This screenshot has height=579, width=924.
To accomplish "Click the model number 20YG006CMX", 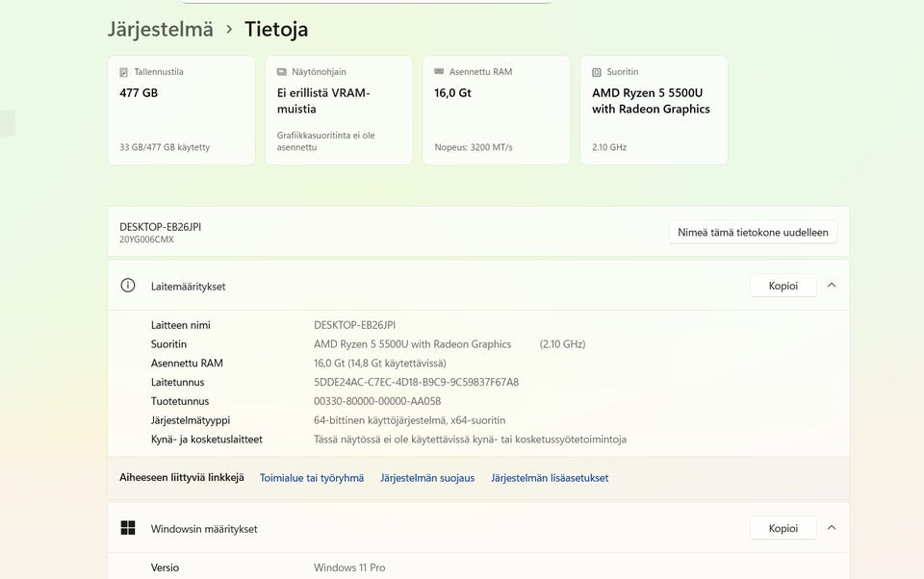I will pos(146,239).
